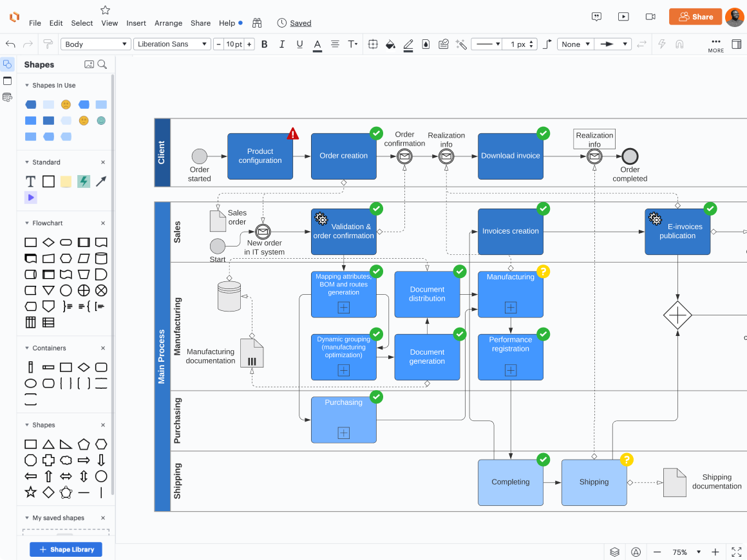Click the format painter roller icon
747x560 pixels.
point(48,44)
